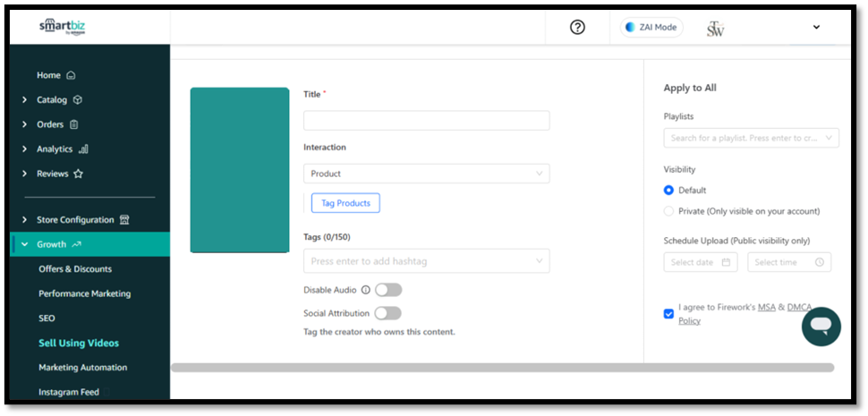Click the TSW account logo
The image size is (868, 416).
click(x=715, y=29)
